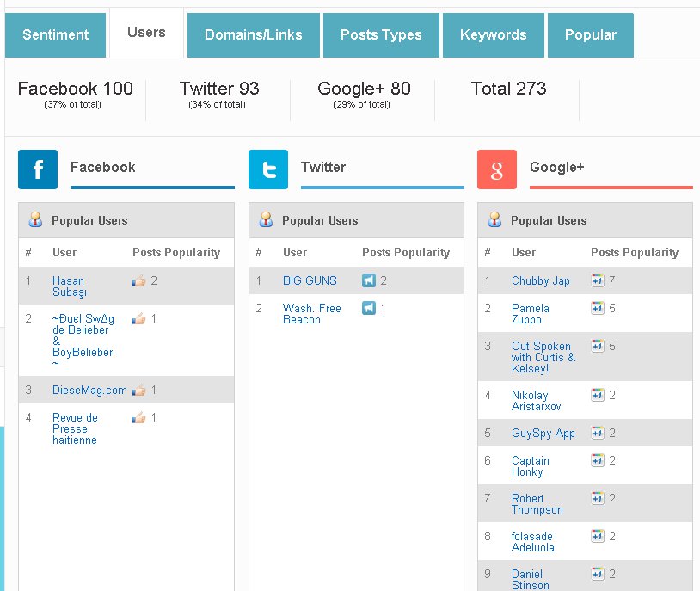Click Posts Popularity header in Facebook table
The width and height of the screenshot is (700, 591).
pyautogui.click(x=176, y=252)
